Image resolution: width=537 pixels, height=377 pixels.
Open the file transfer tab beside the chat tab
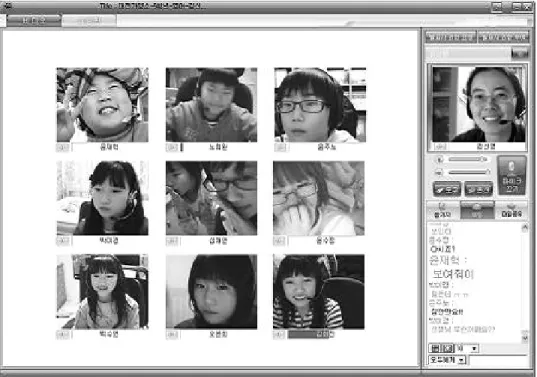(x=512, y=210)
